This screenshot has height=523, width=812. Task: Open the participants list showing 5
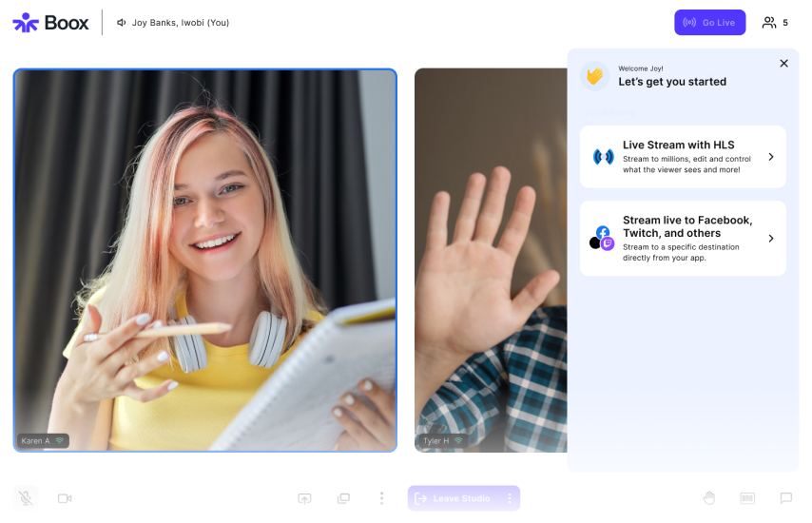(775, 22)
